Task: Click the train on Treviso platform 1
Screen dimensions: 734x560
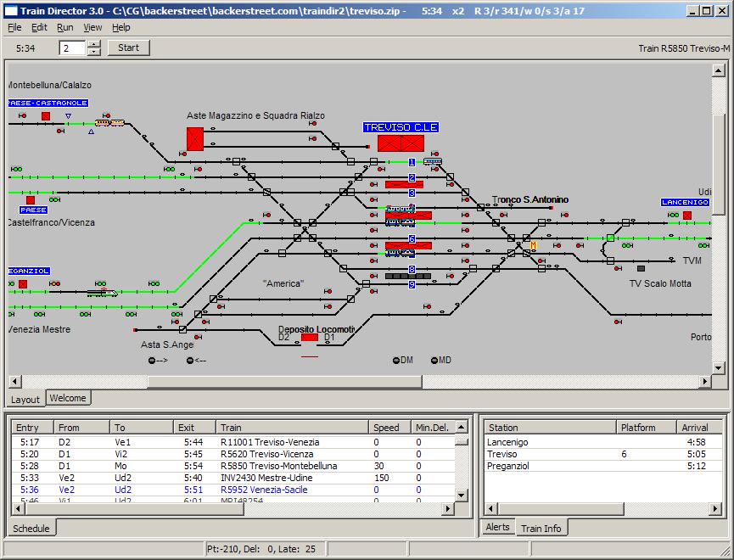Action: click(433, 161)
